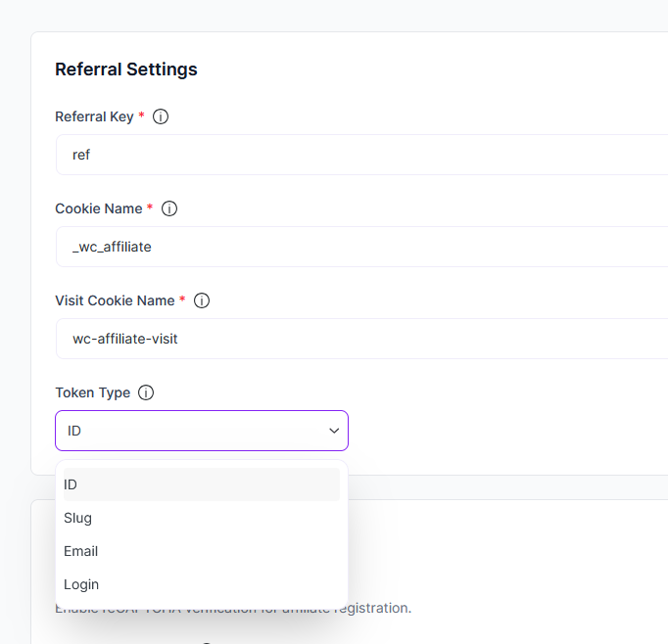Click the info icon beside Referral Key
The image size is (668, 644).
point(161,116)
